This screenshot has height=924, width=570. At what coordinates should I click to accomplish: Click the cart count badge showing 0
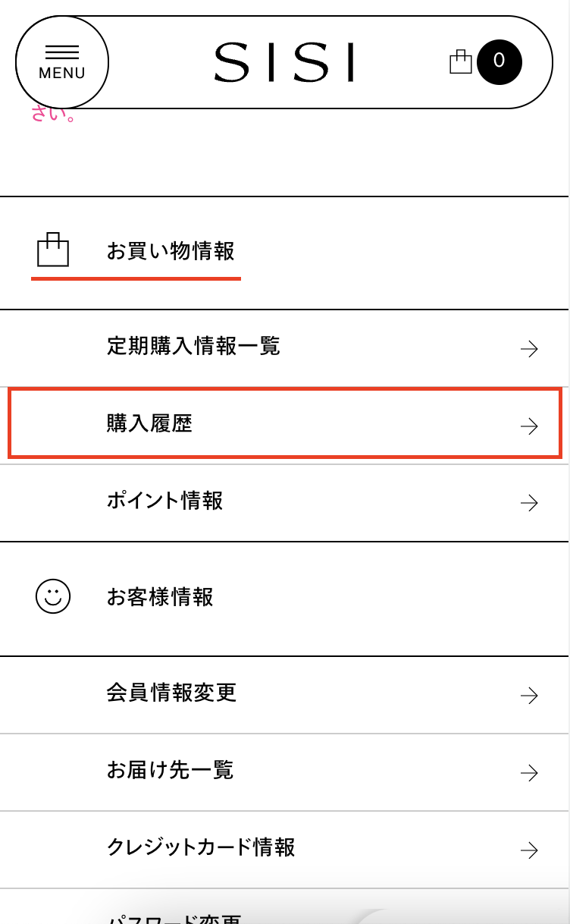pos(500,61)
